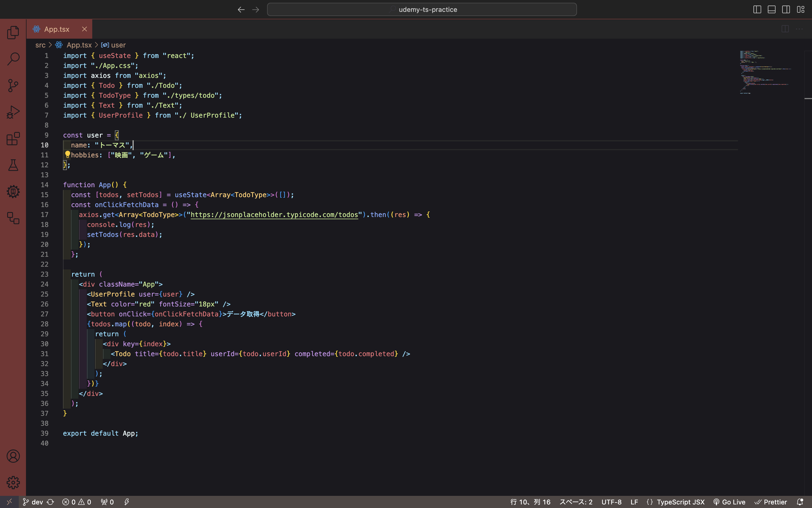
Task: Click the Go Live status button
Action: (730, 502)
